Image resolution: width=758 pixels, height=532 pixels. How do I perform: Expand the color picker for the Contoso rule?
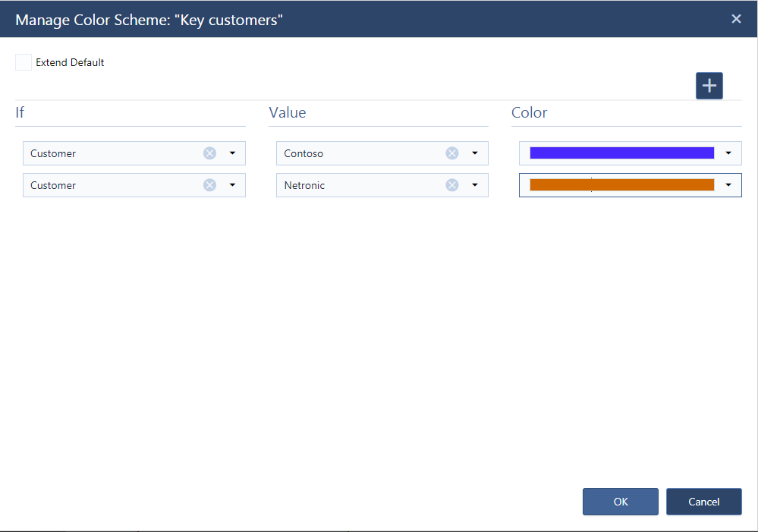click(728, 153)
